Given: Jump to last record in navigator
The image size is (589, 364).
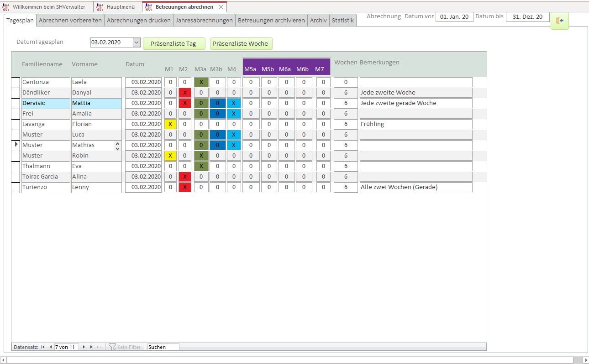Looking at the screenshot, I should click(91, 347).
